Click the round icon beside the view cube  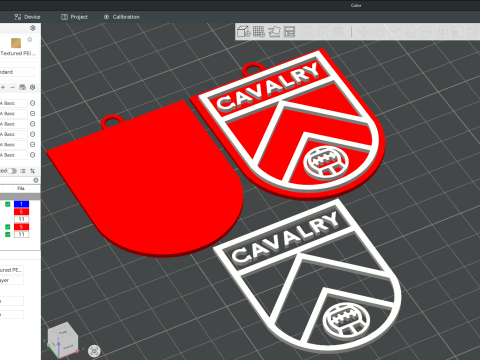click(94, 351)
